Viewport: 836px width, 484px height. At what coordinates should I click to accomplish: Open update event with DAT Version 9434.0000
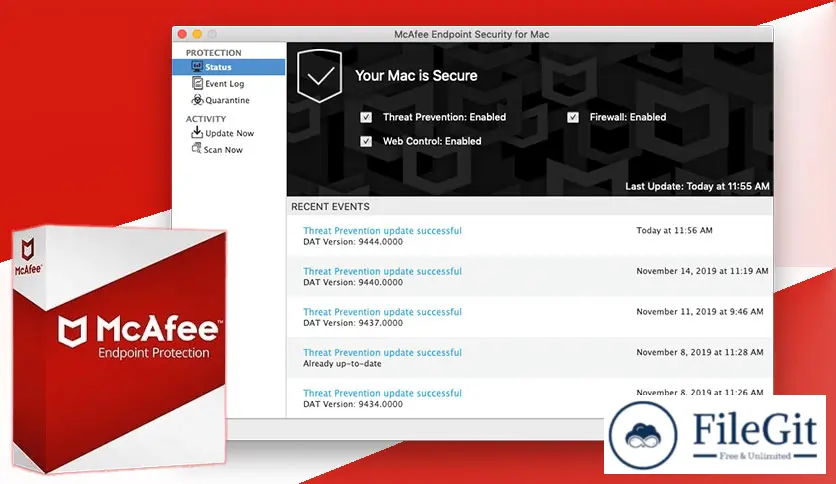pyautogui.click(x=529, y=398)
